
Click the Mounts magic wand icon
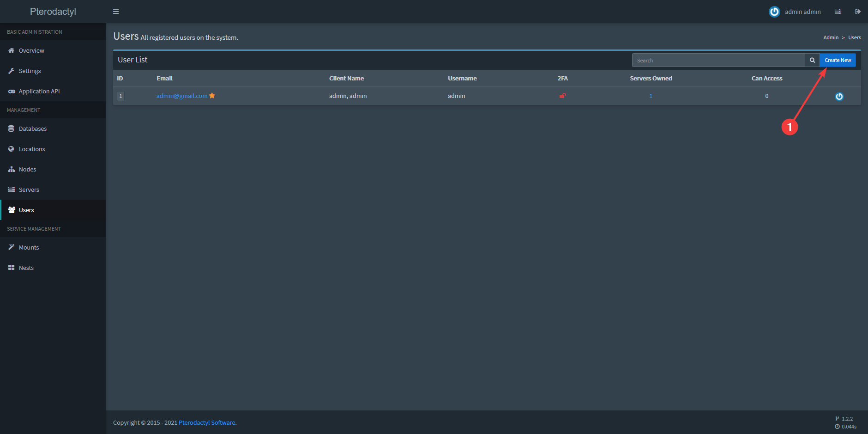click(x=12, y=247)
